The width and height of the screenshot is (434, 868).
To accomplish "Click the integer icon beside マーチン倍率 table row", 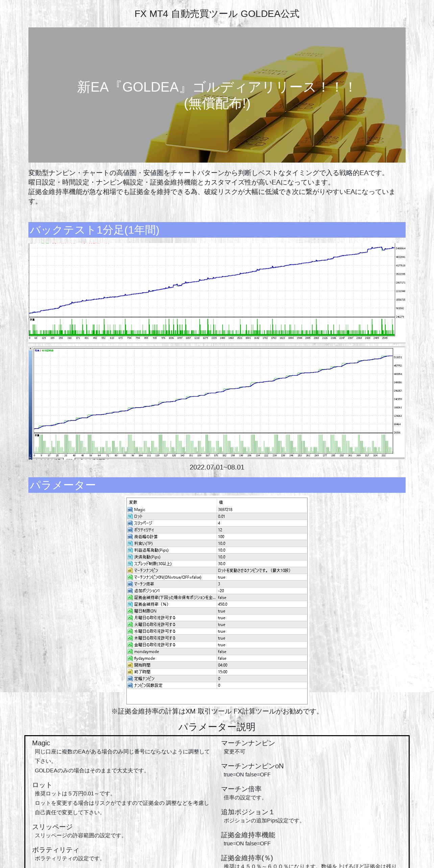I will point(130,584).
